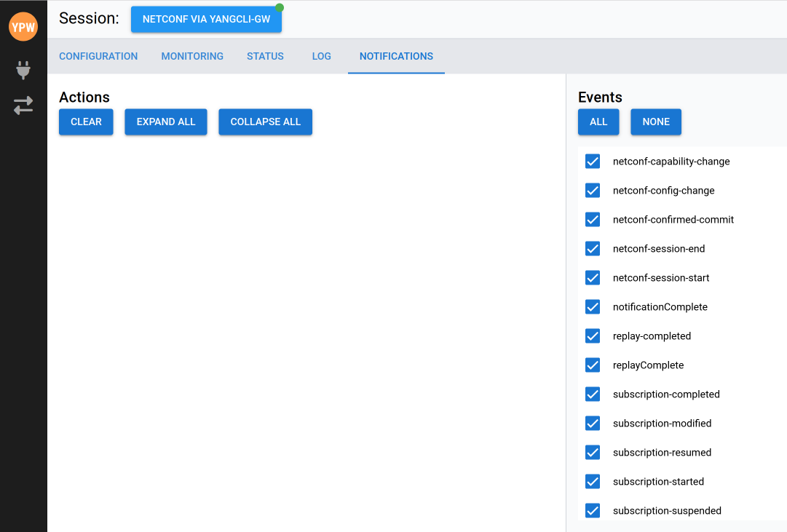Go to the Log tab
The width and height of the screenshot is (787, 532).
point(321,56)
